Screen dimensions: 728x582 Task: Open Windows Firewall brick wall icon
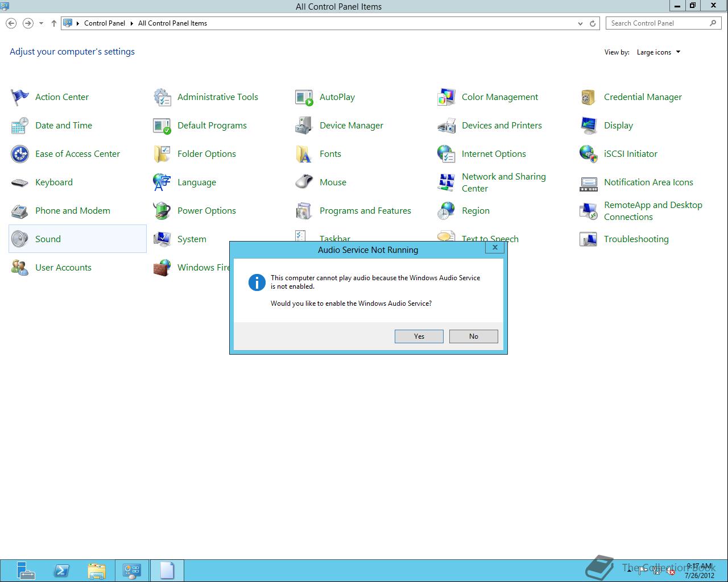click(x=162, y=268)
